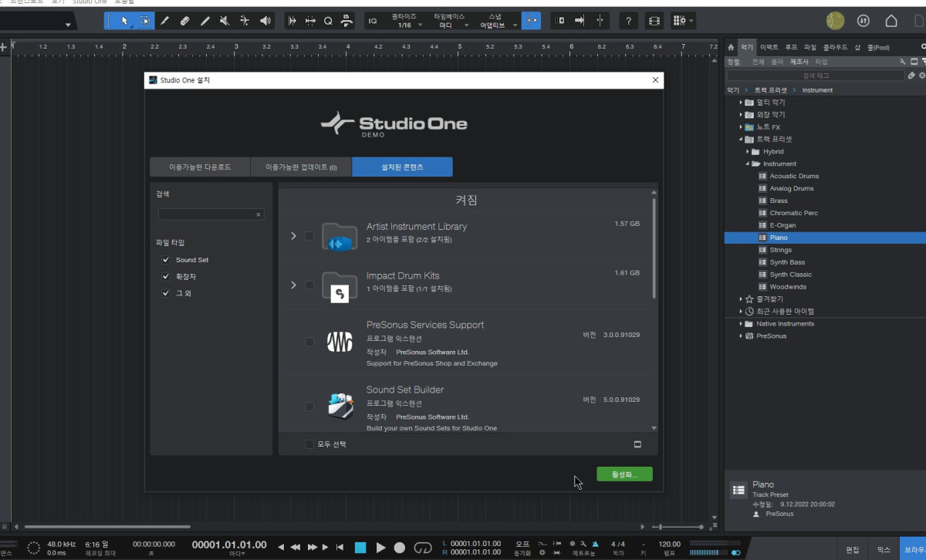This screenshot has height=560, width=926.
Task: Click the search field in the 설치 dialog
Action: pos(211,214)
